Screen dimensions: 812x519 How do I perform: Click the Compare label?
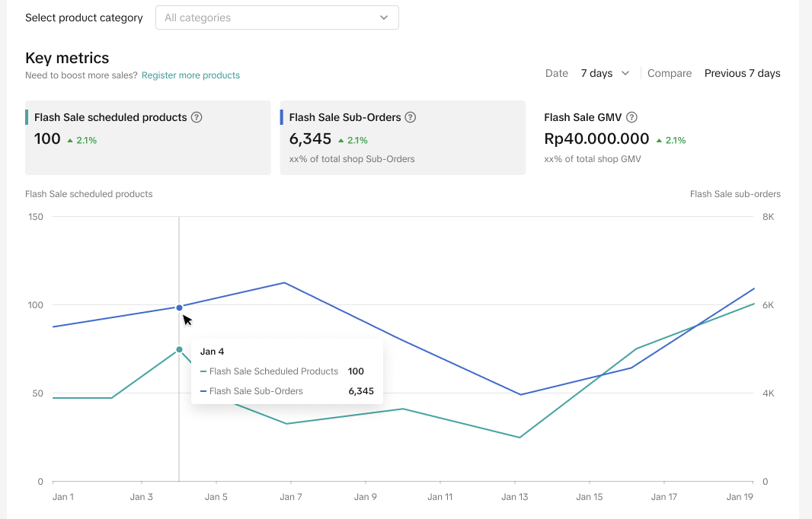[670, 73]
